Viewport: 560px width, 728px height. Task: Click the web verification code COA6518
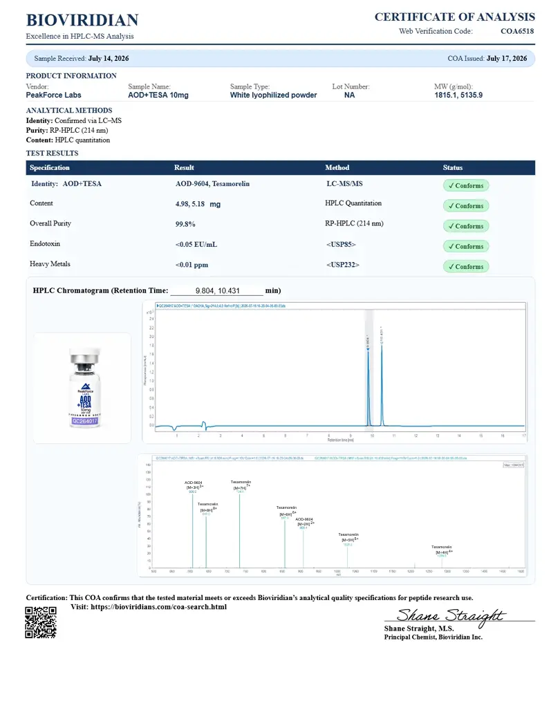pos(517,31)
